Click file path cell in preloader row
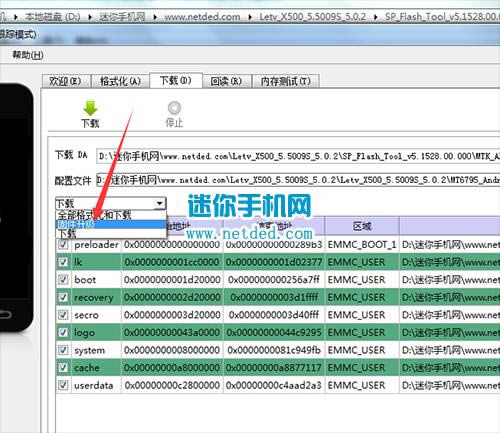 click(x=450, y=245)
